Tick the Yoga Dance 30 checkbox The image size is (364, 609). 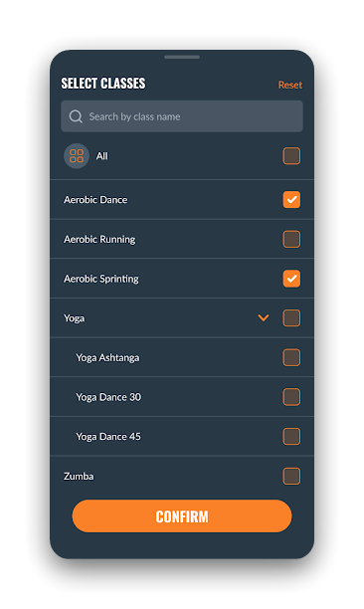(x=291, y=397)
